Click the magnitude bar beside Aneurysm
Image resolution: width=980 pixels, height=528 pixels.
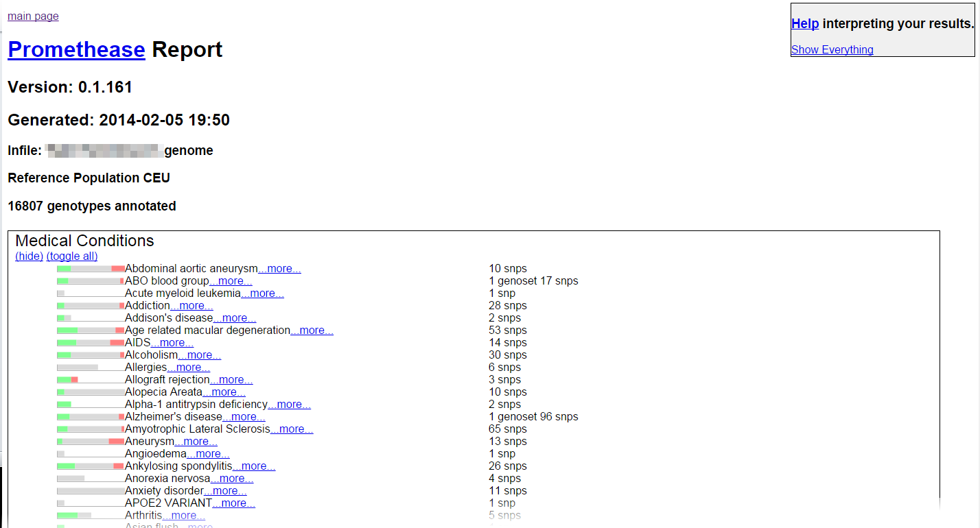coord(91,442)
